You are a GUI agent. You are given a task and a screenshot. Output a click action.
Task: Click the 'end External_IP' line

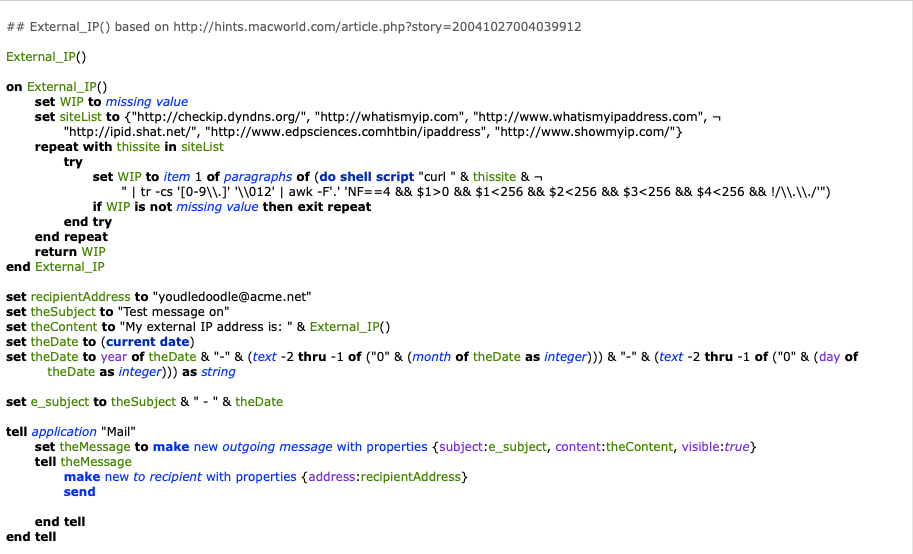click(x=55, y=267)
